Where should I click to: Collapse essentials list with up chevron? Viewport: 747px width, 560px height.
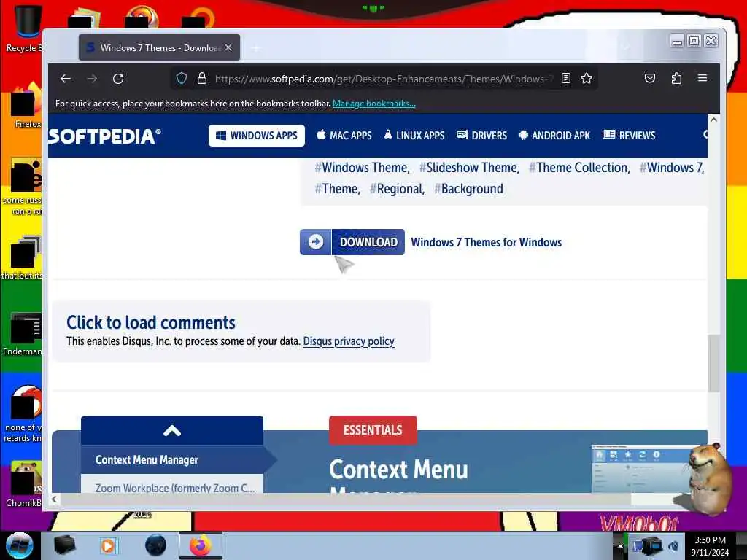[x=172, y=431]
